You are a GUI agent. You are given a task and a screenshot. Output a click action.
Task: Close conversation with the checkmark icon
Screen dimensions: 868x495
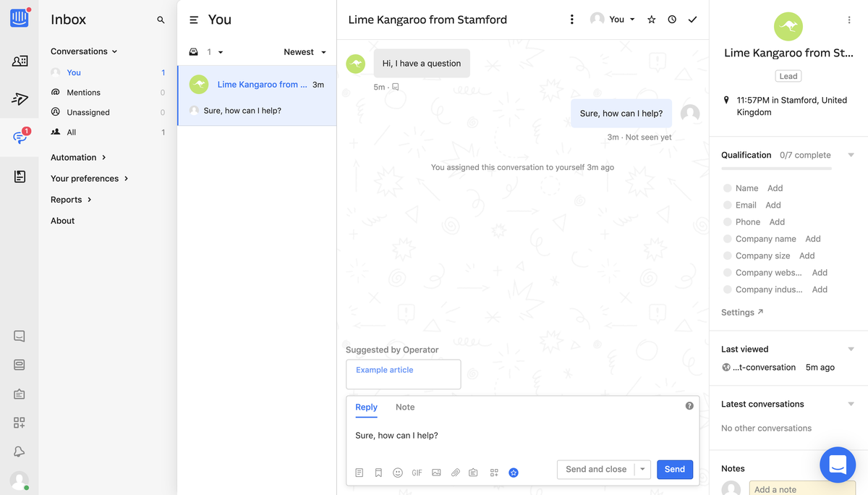(692, 20)
